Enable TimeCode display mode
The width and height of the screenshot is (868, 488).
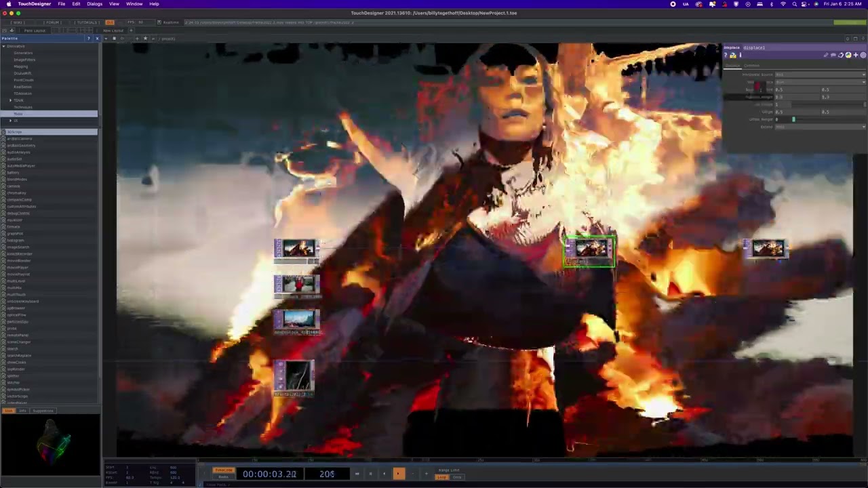pos(223,470)
